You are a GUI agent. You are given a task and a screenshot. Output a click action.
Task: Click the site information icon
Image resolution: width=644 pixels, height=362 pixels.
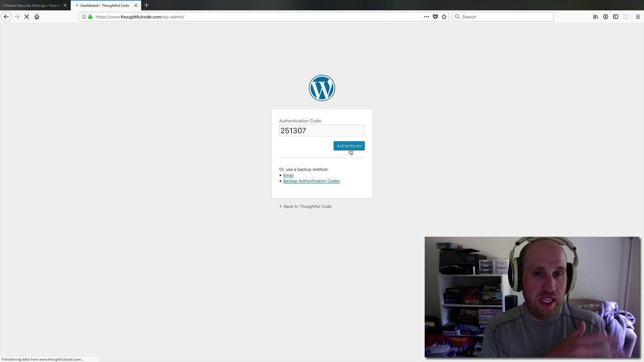[84, 17]
